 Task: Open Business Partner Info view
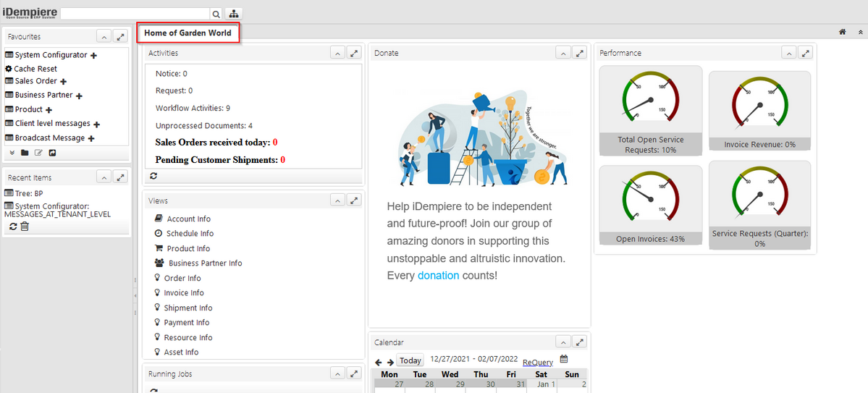205,263
